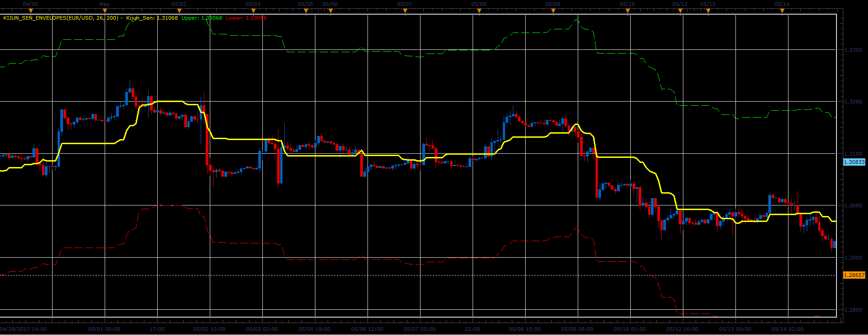The image size is (868, 335).
Task: Click the 05/03 03:00 time axis label
Action: pos(262,329)
